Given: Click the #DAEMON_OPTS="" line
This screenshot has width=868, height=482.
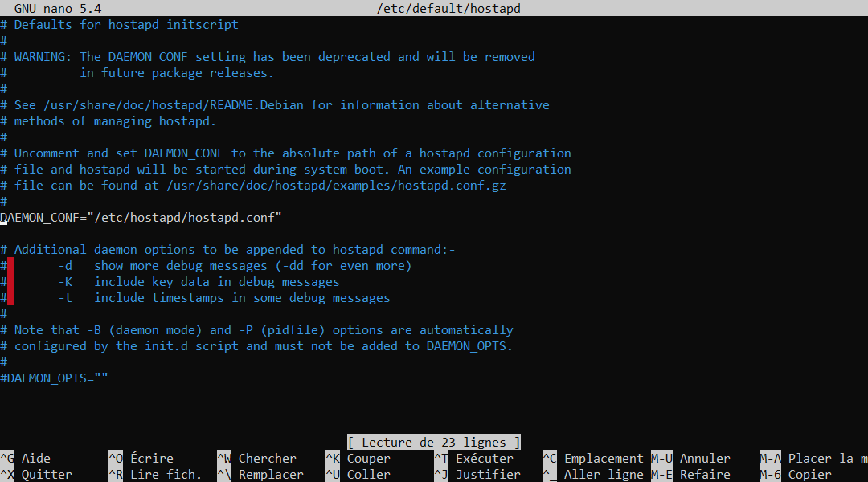Looking at the screenshot, I should click(x=54, y=378).
